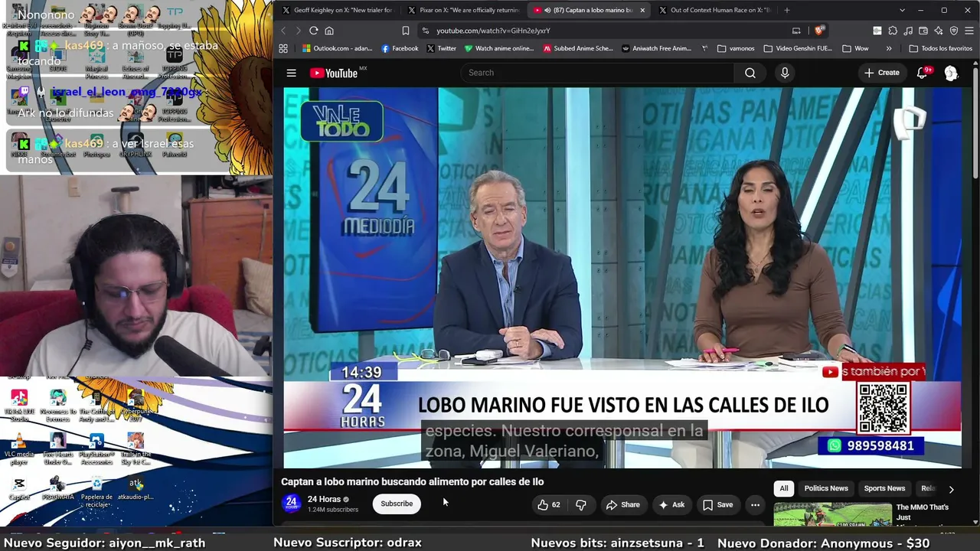Open a new browser tab
This screenshot has width=980, height=551.
click(x=787, y=10)
